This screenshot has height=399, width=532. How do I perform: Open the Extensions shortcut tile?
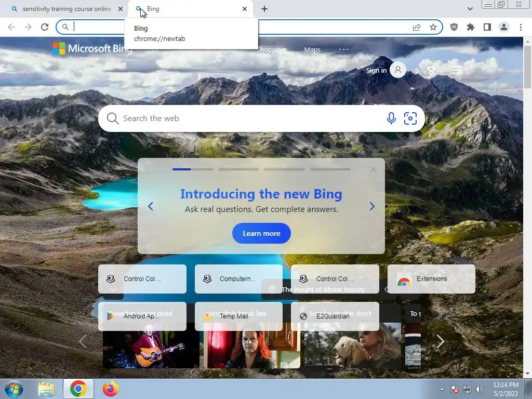(431, 279)
